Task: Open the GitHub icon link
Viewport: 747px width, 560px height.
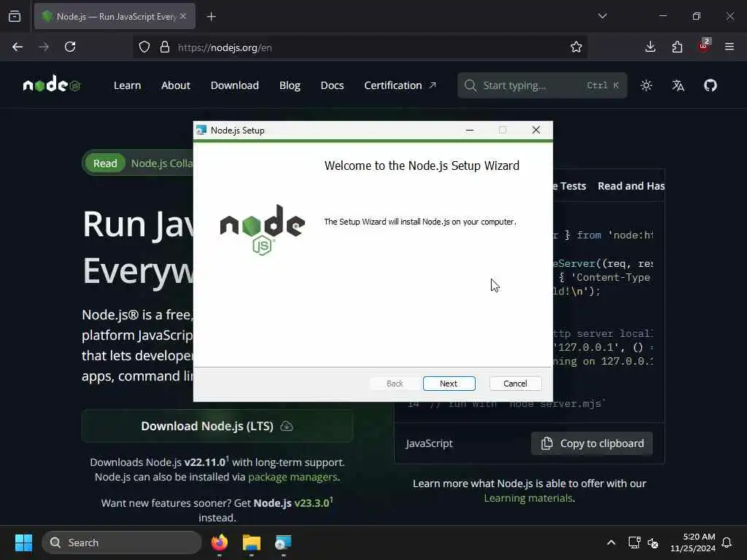Action: 711,85
